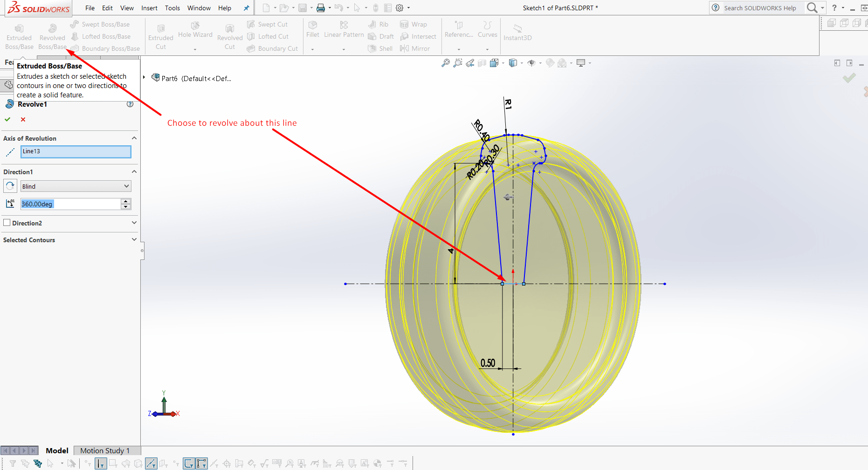The image size is (868, 470).
Task: Toggle the Hide/Show Items eye icon
Action: (x=531, y=63)
